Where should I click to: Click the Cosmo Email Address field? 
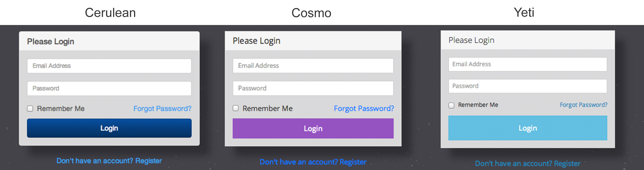313,66
